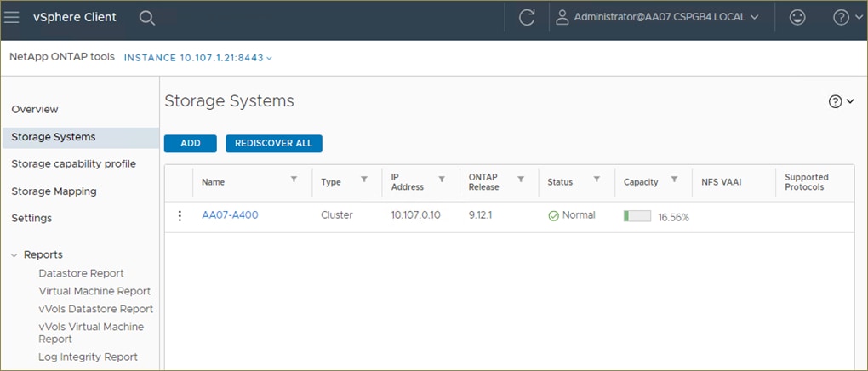Click the capacity usage bar for AA07-A400

tap(637, 216)
